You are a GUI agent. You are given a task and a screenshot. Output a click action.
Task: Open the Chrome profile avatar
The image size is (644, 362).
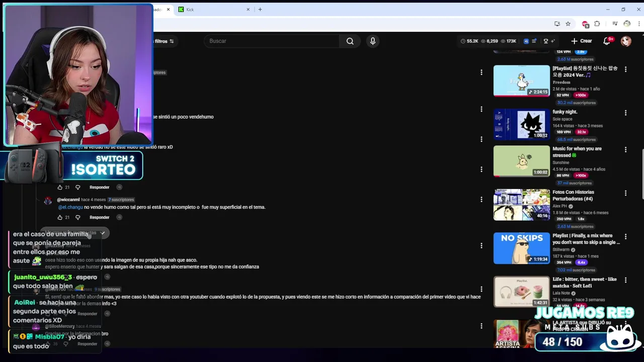(627, 24)
